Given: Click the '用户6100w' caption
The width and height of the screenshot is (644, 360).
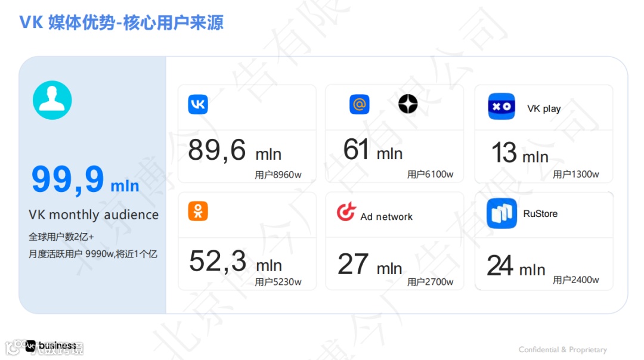Looking at the screenshot, I should 430,175.
